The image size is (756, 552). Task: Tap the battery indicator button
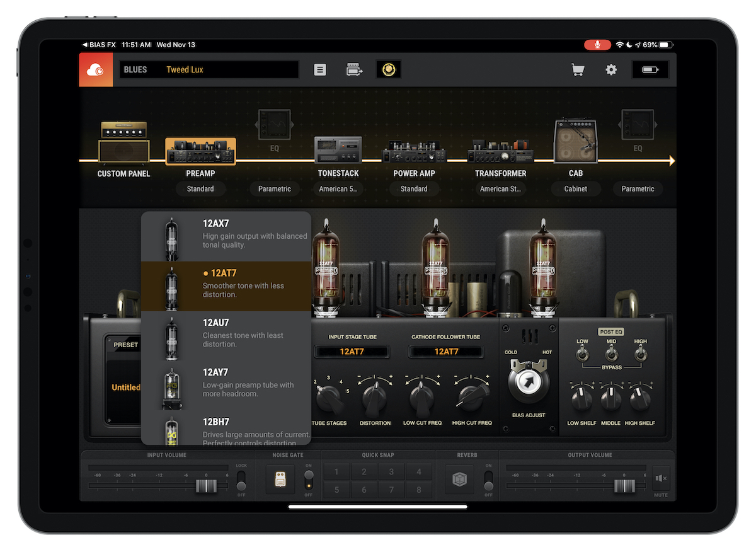pyautogui.click(x=650, y=70)
